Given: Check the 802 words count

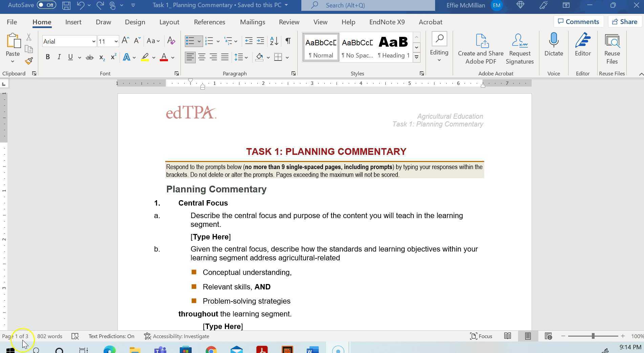Looking at the screenshot, I should [50, 336].
